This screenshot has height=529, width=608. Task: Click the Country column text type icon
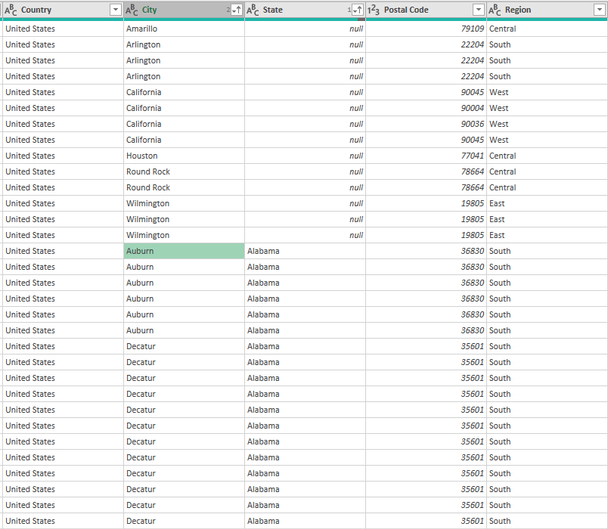[10, 10]
